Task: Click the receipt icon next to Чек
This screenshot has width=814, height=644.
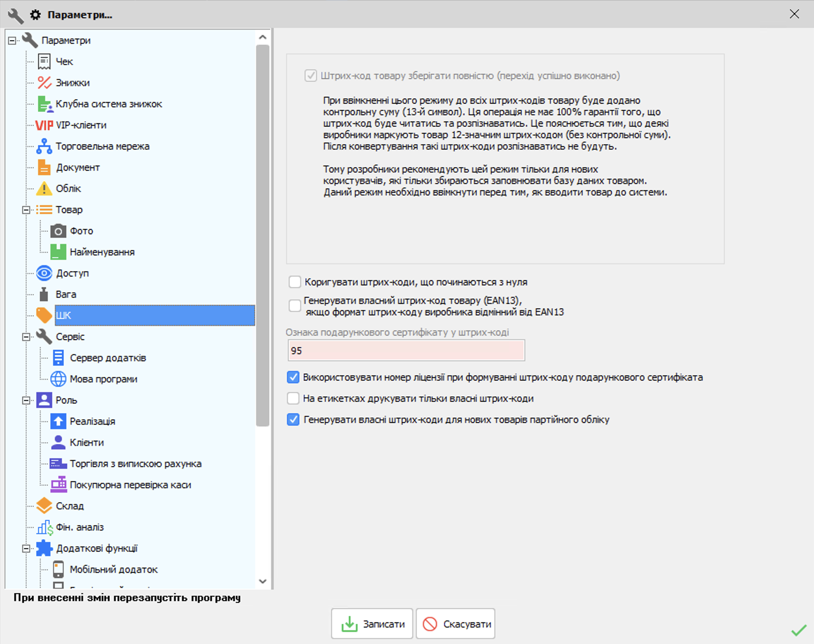Action: (x=44, y=62)
